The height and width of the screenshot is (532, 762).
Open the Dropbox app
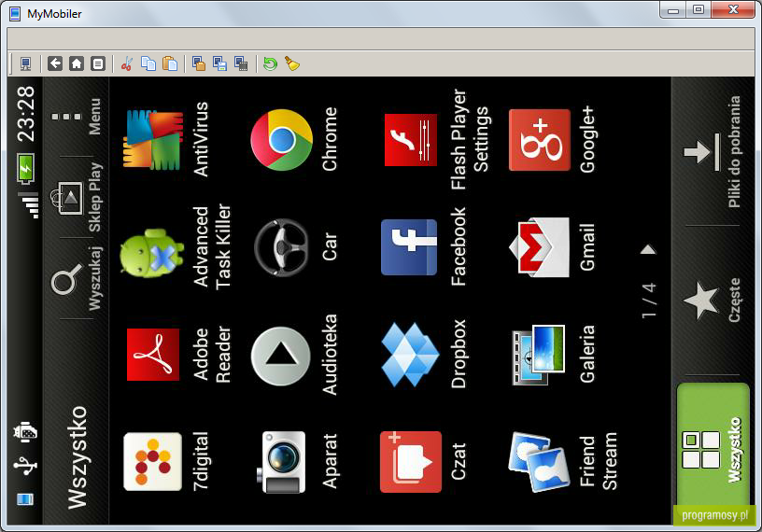[x=410, y=355]
